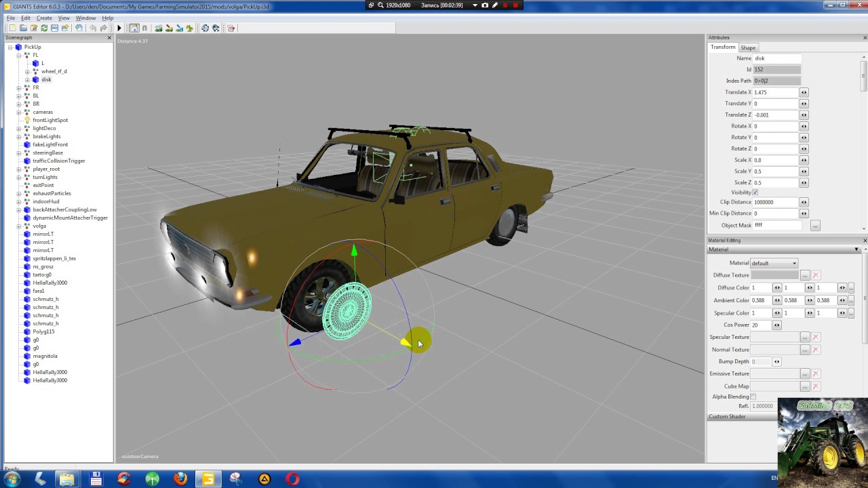Open Opera browser from the taskbar
Viewport: 868px width, 488px height.
pyautogui.click(x=292, y=479)
